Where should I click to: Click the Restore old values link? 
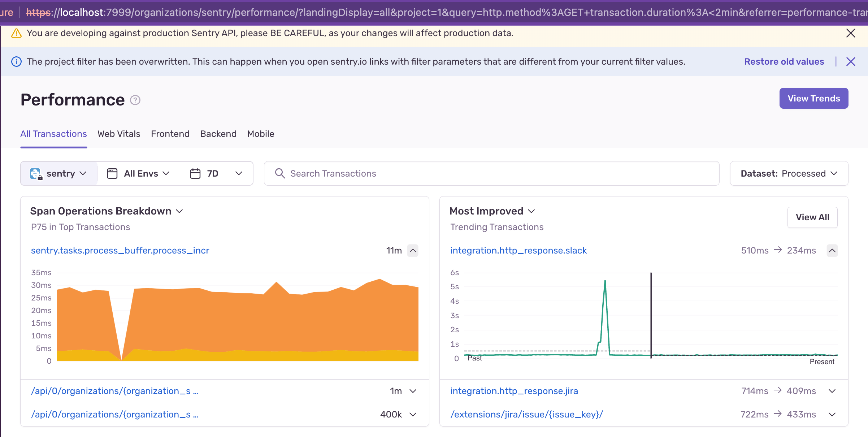[x=784, y=62]
